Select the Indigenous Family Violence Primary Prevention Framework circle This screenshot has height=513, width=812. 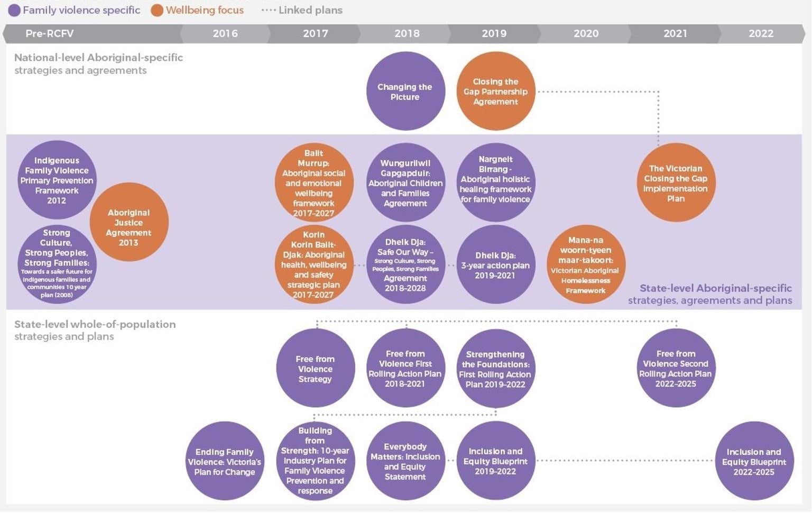pos(57,180)
